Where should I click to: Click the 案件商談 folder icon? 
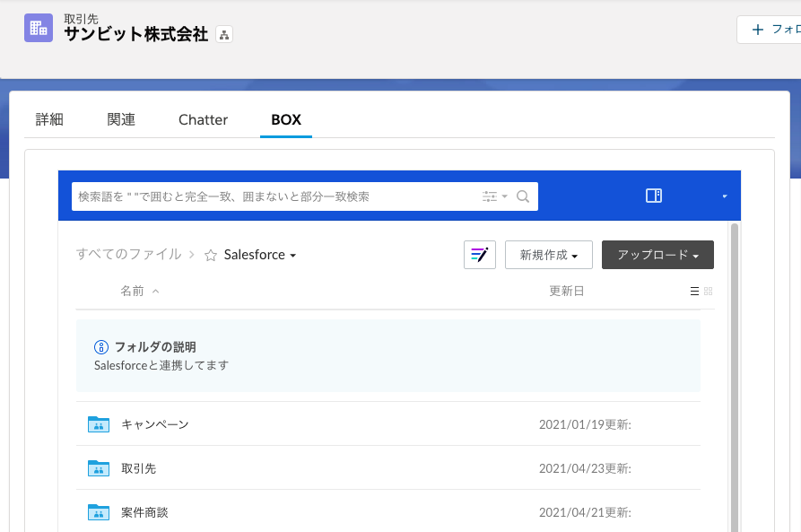[99, 512]
